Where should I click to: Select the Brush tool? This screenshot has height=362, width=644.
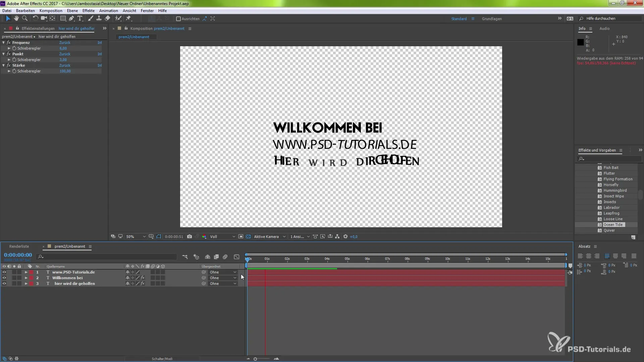(91, 18)
